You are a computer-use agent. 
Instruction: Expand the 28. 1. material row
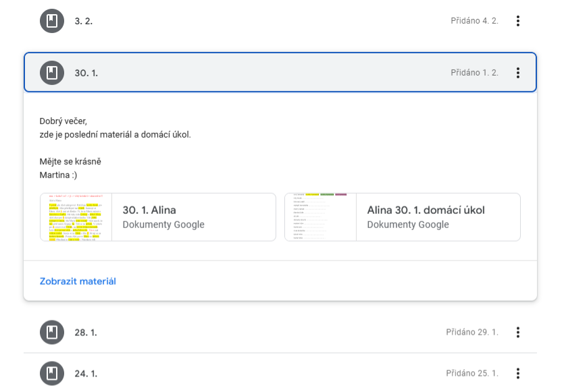click(270, 332)
